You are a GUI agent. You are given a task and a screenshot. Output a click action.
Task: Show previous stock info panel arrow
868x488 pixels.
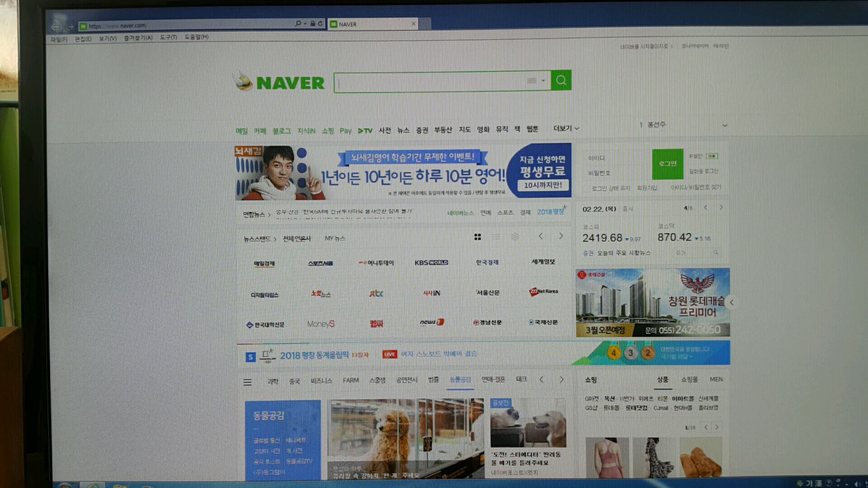(x=706, y=207)
